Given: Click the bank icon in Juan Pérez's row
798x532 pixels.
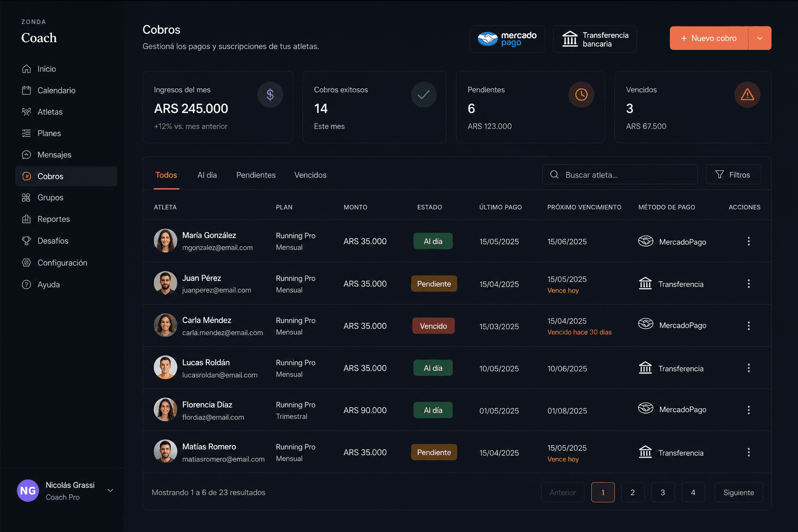Looking at the screenshot, I should 645,284.
